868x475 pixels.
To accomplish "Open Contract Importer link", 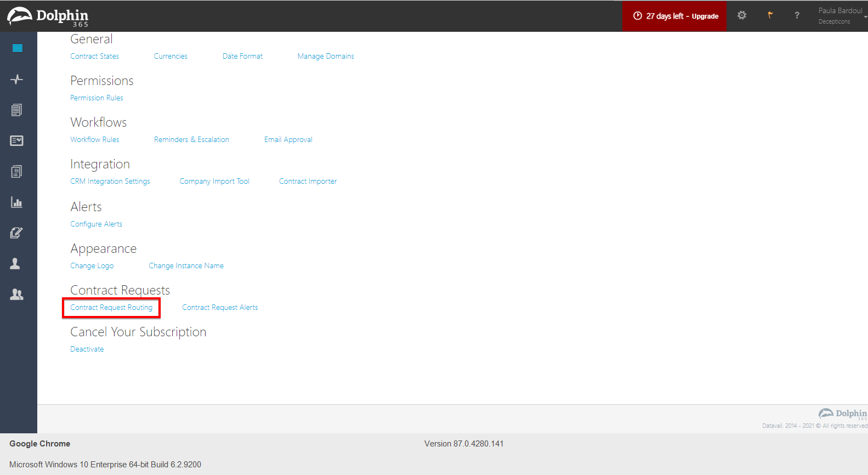I will 308,181.
